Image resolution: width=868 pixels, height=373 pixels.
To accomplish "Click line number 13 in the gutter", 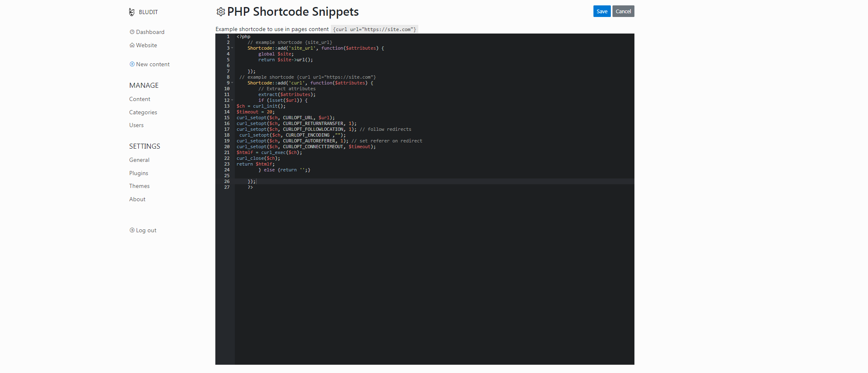I will click(x=227, y=106).
